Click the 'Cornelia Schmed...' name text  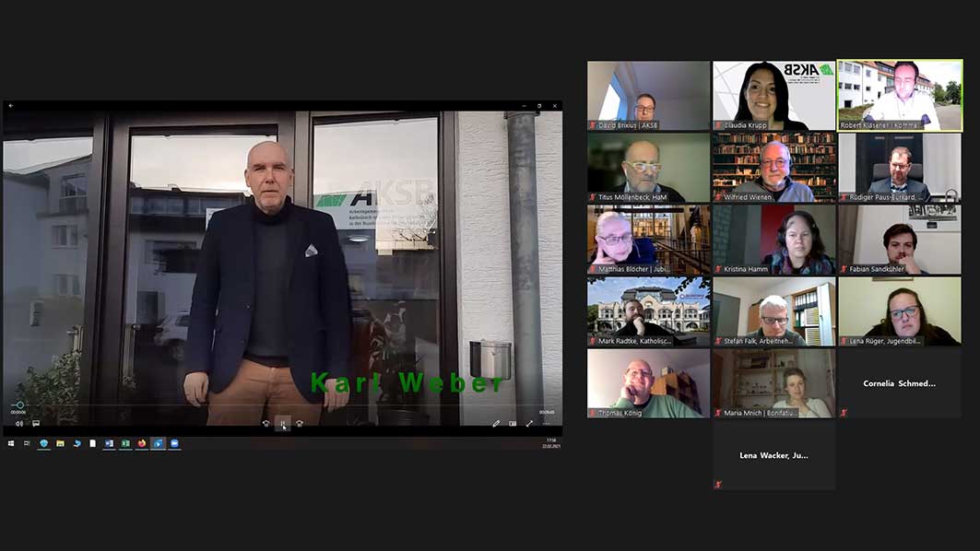pos(899,383)
